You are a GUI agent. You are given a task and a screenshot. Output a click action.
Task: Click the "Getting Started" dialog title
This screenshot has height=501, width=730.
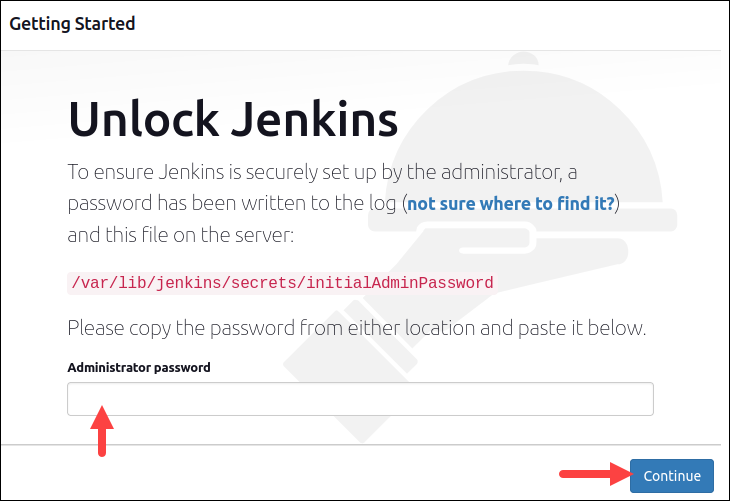72,23
